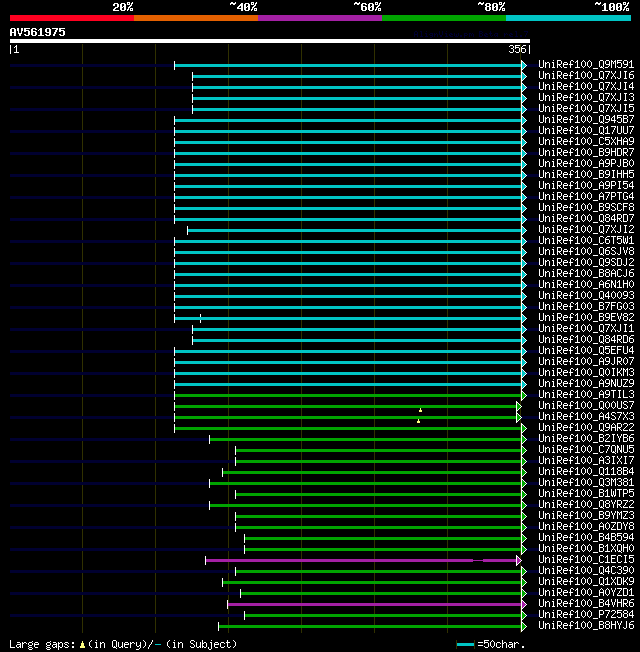Click the text UniRef100_Q7XJI2
640x652 pixels.
(x=586, y=230)
